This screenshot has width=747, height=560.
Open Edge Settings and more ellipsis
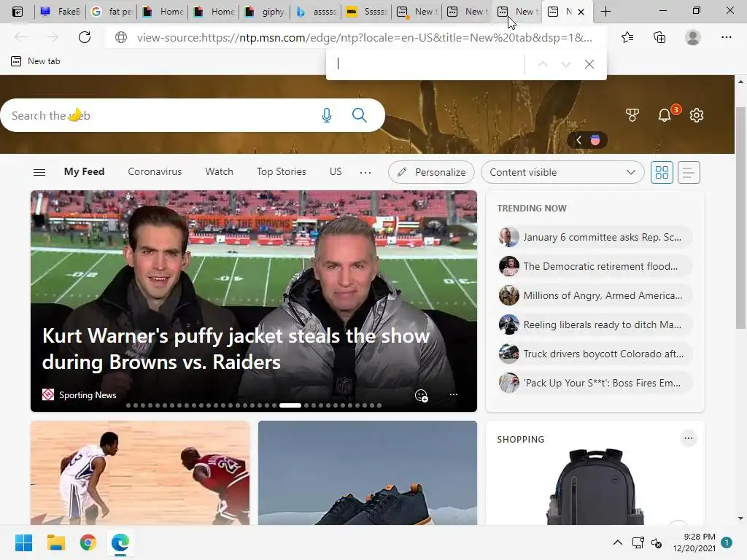coord(726,37)
